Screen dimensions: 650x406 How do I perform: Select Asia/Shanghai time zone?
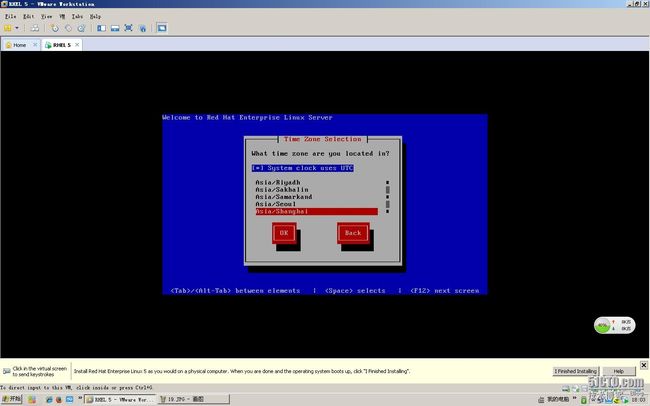[317, 212]
